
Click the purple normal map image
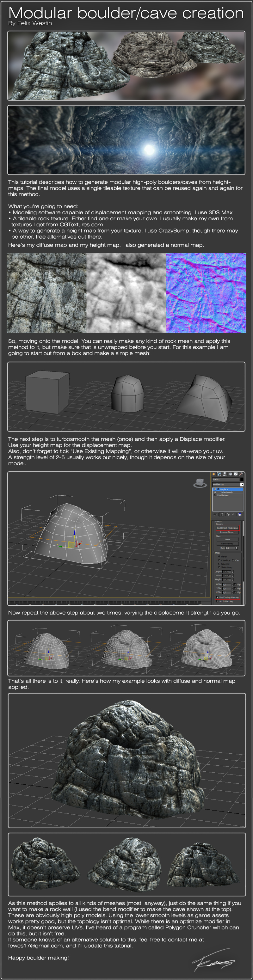click(x=206, y=293)
